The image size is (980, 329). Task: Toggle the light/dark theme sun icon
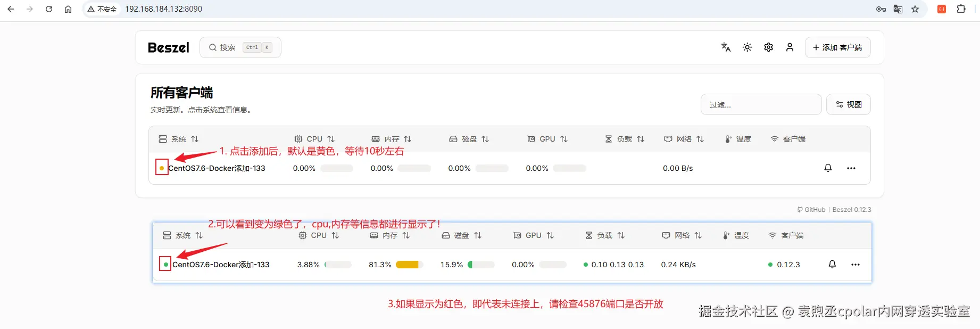tap(748, 47)
